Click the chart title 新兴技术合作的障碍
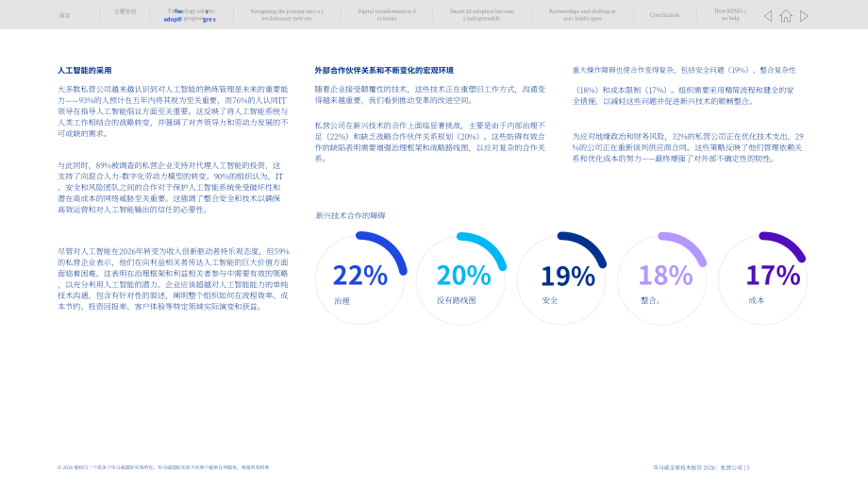 350,215
